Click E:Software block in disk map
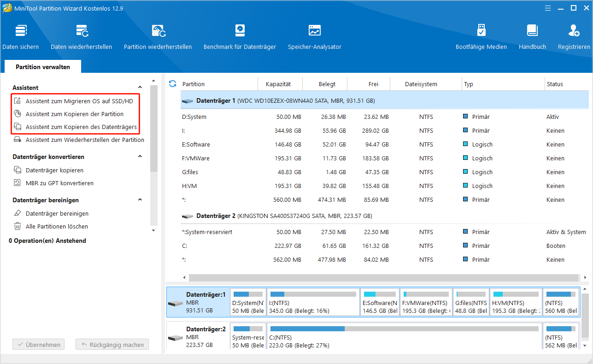The height and width of the screenshot is (364, 593). pos(380,302)
